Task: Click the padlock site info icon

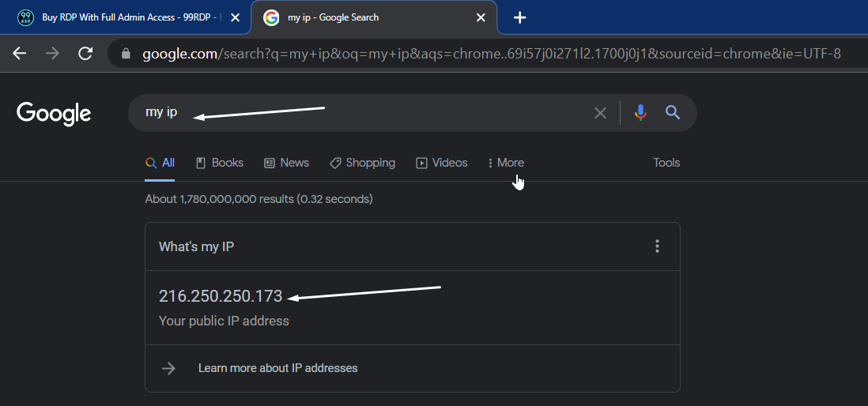Action: tap(125, 55)
